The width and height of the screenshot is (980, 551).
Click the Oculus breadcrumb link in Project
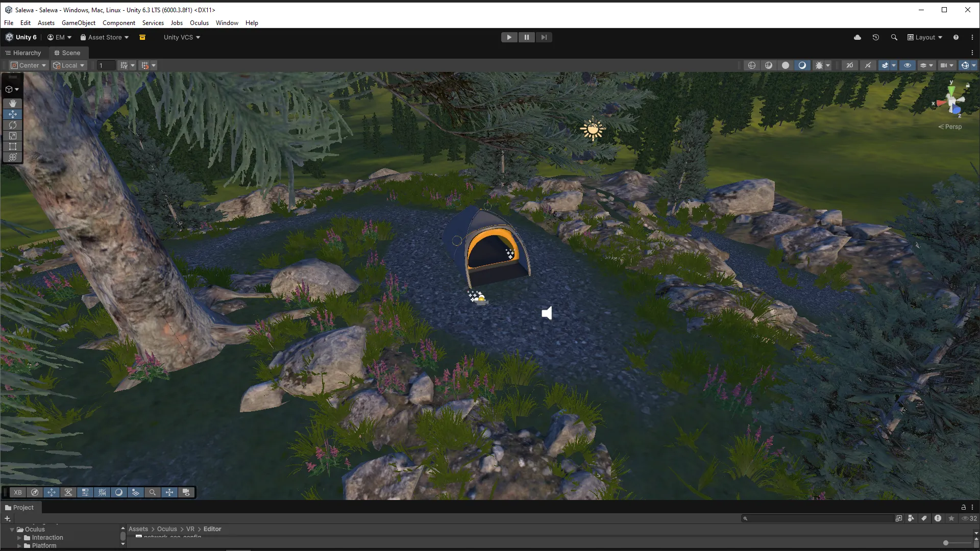click(x=167, y=529)
